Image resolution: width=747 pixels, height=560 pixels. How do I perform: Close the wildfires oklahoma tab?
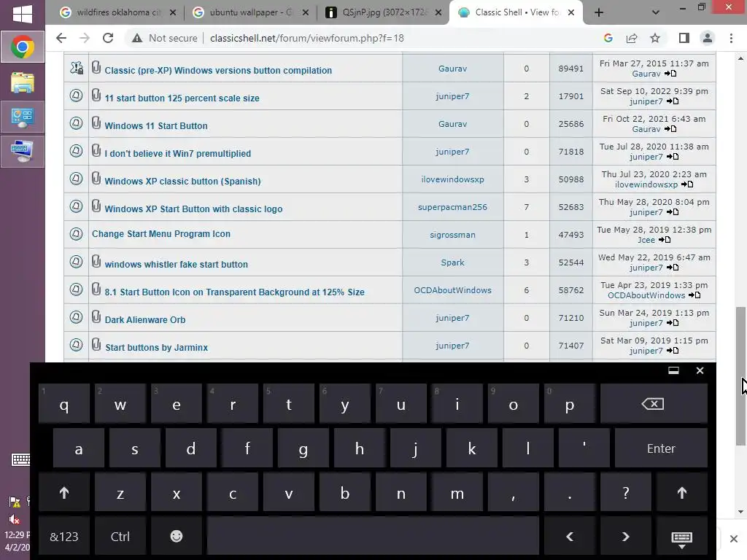click(173, 13)
